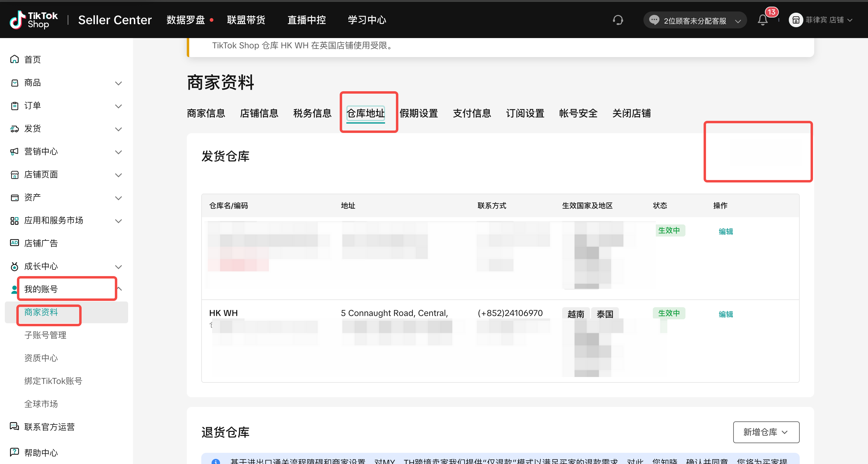
Task: Click the shipping truck icon
Action: (14, 129)
